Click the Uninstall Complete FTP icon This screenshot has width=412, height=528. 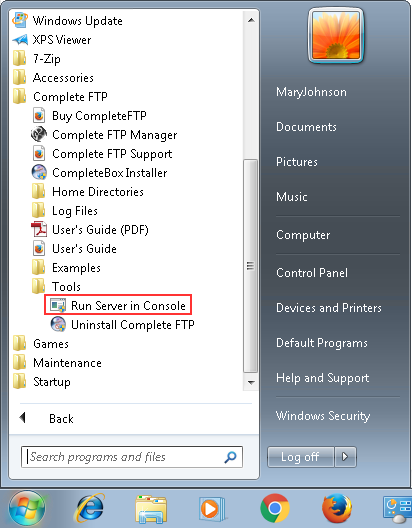point(58,325)
